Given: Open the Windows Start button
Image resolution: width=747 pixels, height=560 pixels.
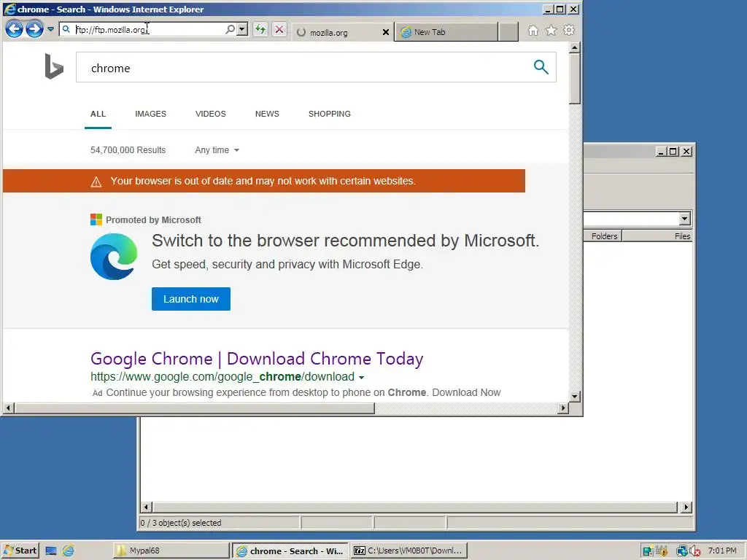Looking at the screenshot, I should (20, 551).
